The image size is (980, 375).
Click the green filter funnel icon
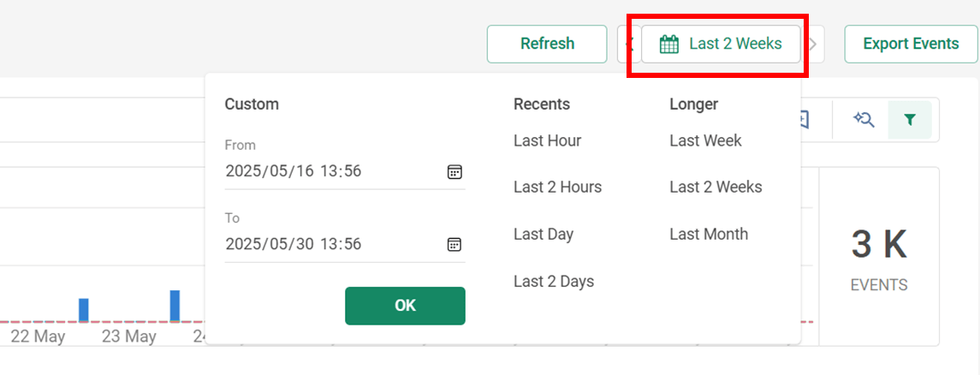(910, 119)
